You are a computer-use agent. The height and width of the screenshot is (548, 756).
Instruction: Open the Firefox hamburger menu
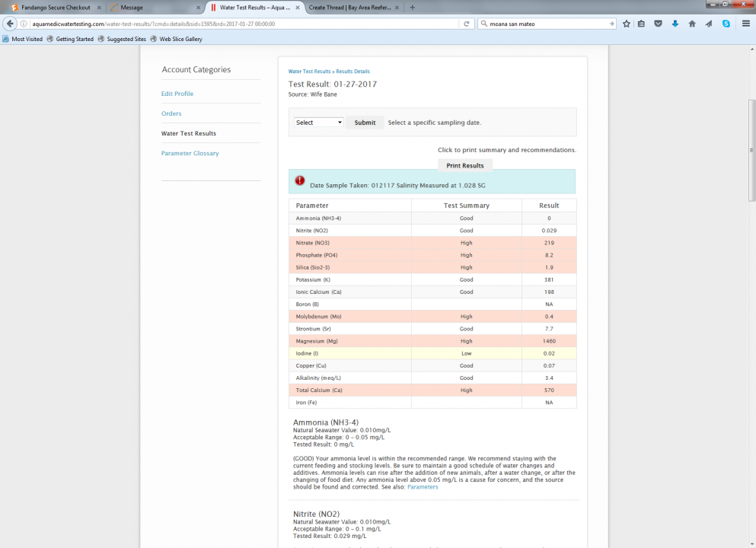click(x=745, y=24)
